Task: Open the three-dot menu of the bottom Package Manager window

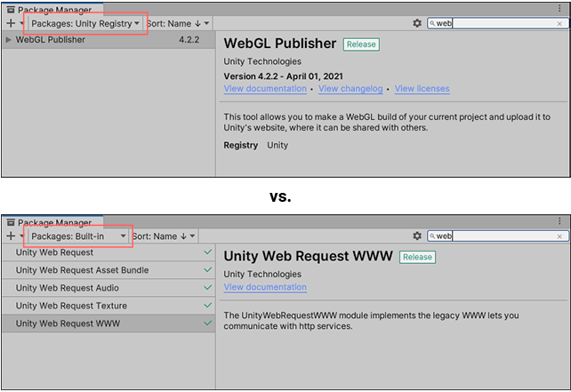Action: (559, 220)
